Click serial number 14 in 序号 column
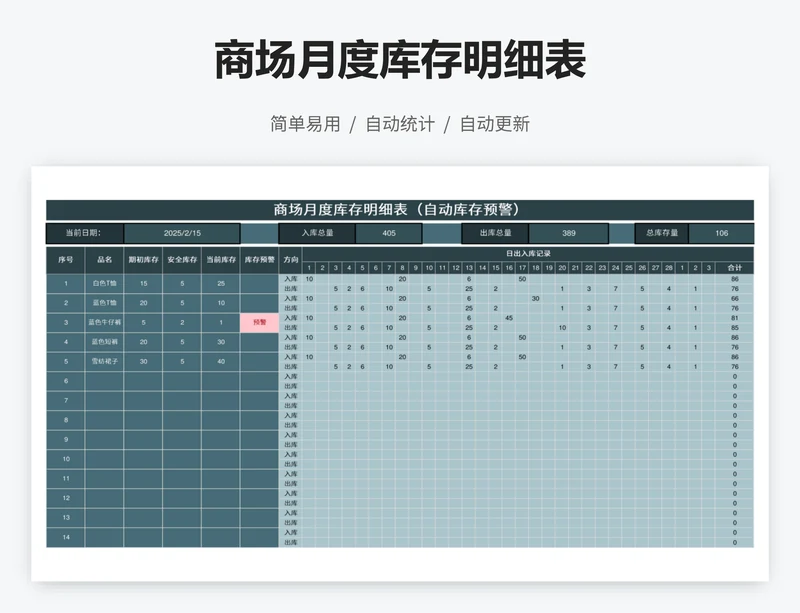This screenshot has width=800, height=613. point(65,537)
